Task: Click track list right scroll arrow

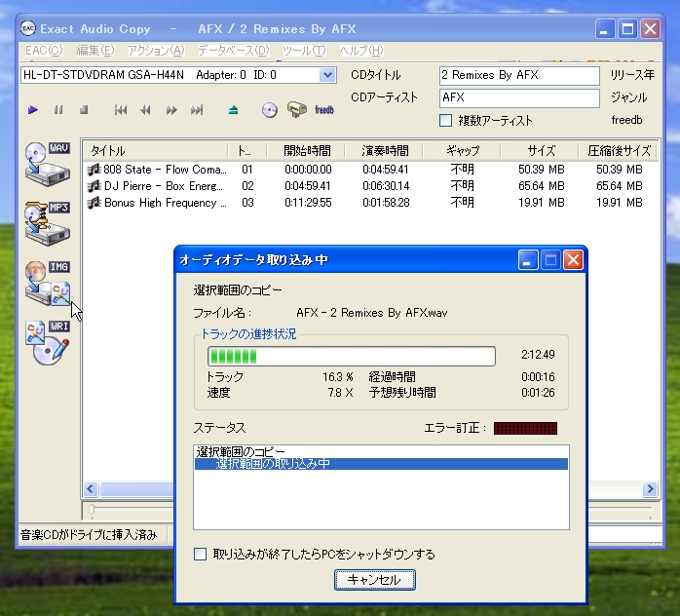Action: 650,489
